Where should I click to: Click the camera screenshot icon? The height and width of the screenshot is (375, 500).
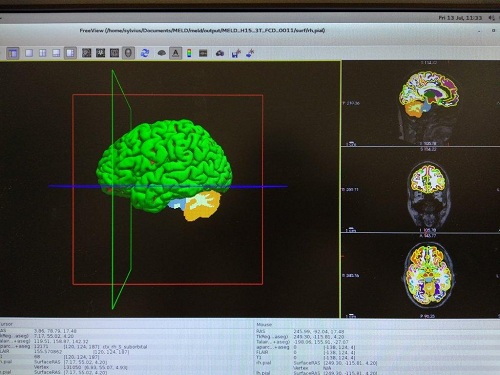point(220,53)
